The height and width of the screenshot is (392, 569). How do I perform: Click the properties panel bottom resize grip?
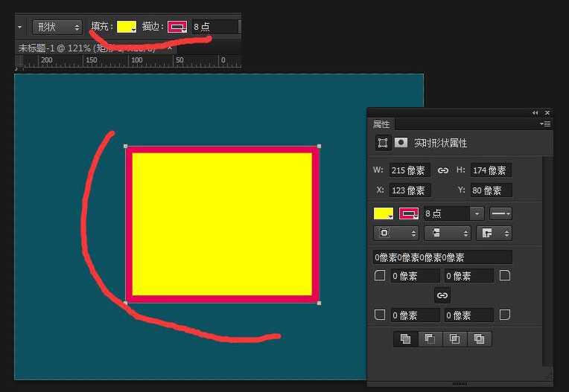460,384
